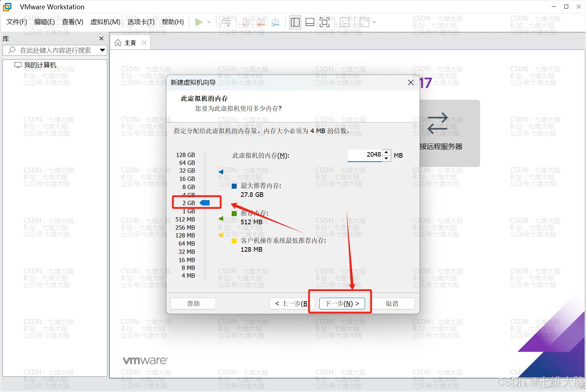Image resolution: width=586 pixels, height=392 pixels.
Task: Click the 帮助 button in wizard
Action: [x=193, y=303]
